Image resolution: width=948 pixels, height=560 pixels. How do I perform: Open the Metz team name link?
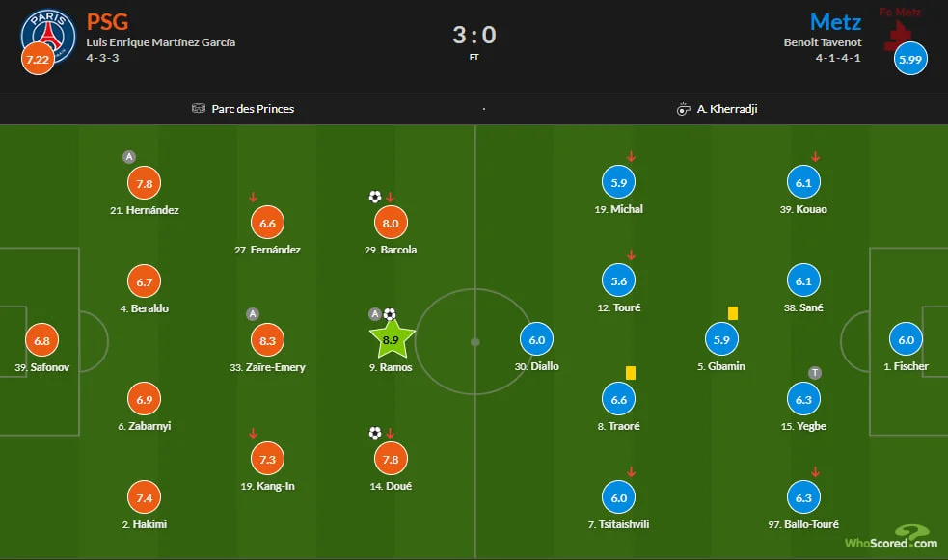835,21
